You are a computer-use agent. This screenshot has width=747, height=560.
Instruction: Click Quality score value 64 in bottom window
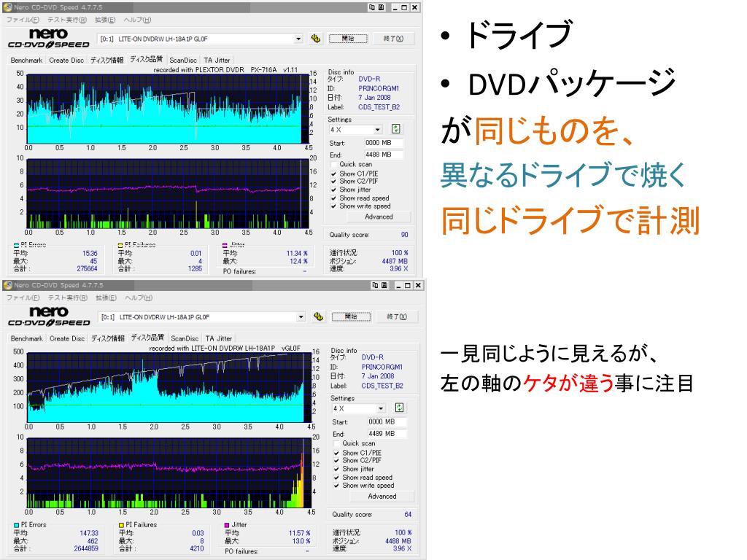408,514
